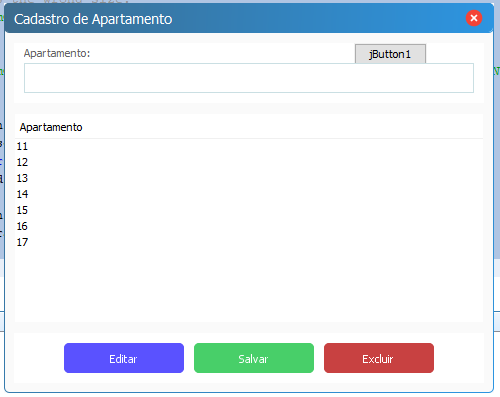
Task: Close the Cadastro de Apartamento dialog
Action: 474,18
